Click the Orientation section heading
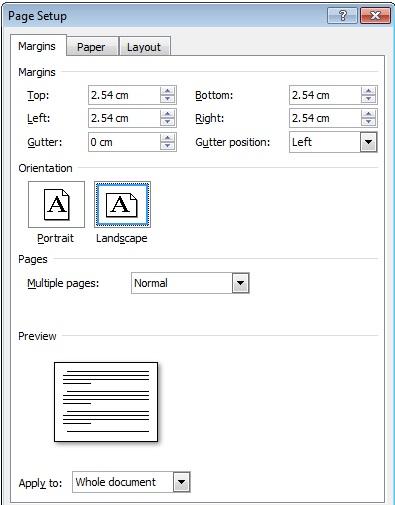Viewport: 395px width, 505px height. point(45,168)
